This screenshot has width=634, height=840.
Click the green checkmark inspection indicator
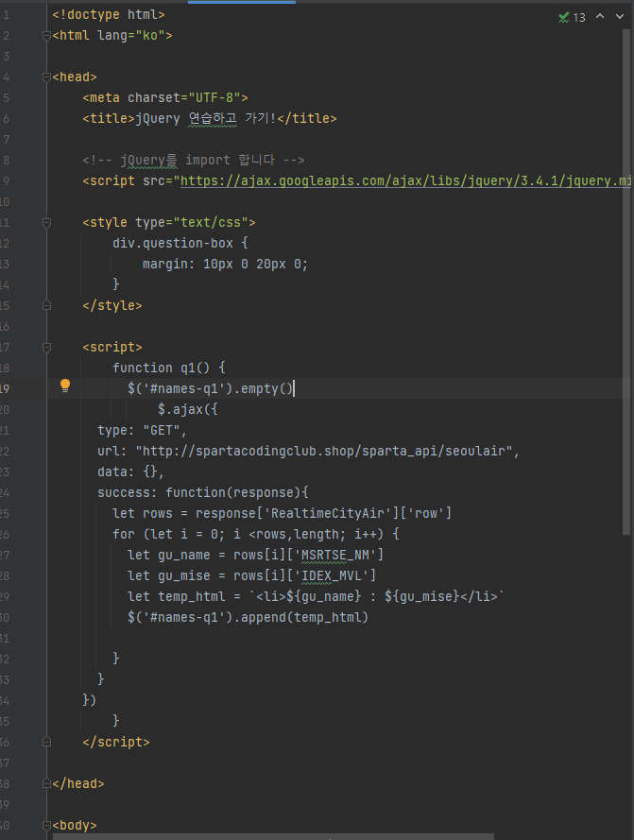563,18
